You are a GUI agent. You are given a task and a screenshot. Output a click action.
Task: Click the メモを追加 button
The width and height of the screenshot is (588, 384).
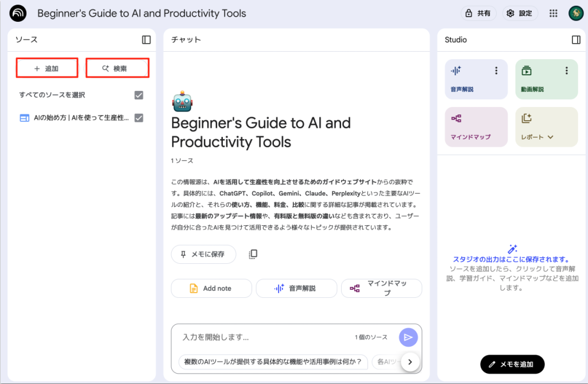pyautogui.click(x=512, y=364)
